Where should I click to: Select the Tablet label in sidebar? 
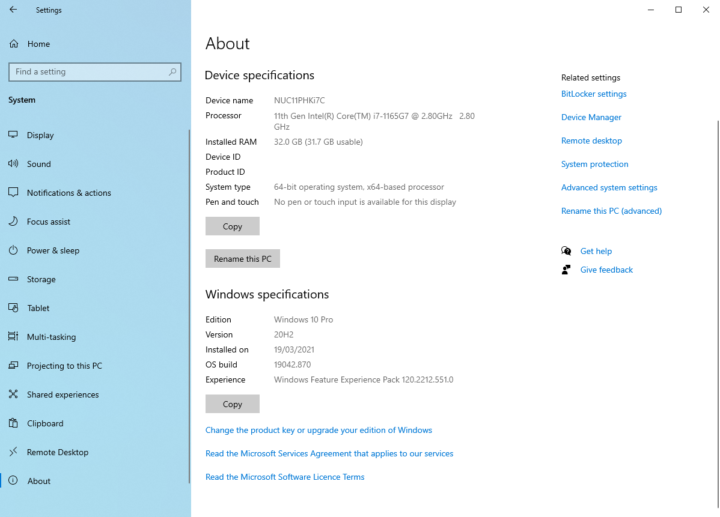(38, 308)
